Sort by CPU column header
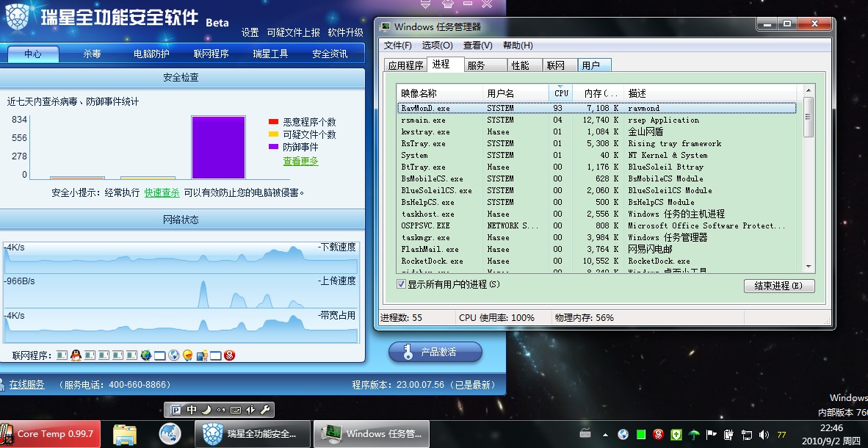The height and width of the screenshot is (448, 868). (560, 93)
